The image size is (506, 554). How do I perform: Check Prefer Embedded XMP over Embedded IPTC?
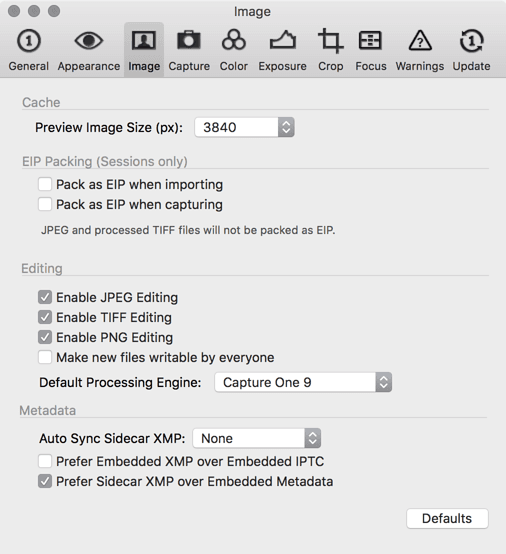pyautogui.click(x=45, y=461)
